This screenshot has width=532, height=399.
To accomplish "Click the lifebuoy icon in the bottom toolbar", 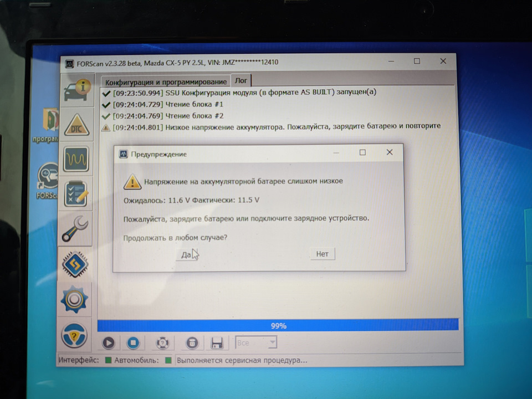I will [162, 342].
